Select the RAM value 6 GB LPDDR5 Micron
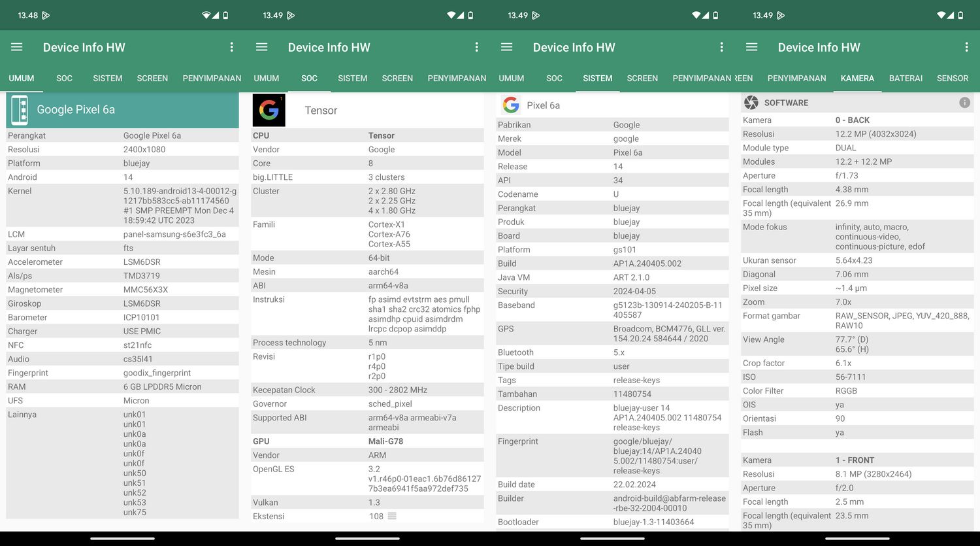This screenshot has width=980, height=546. click(162, 386)
